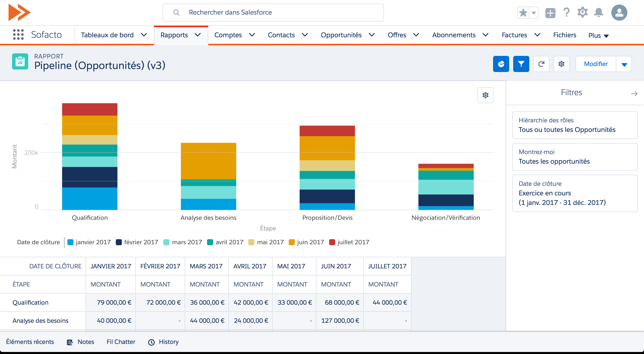Click the mars 2017 legend swatch
644x354 pixels.
click(x=166, y=242)
